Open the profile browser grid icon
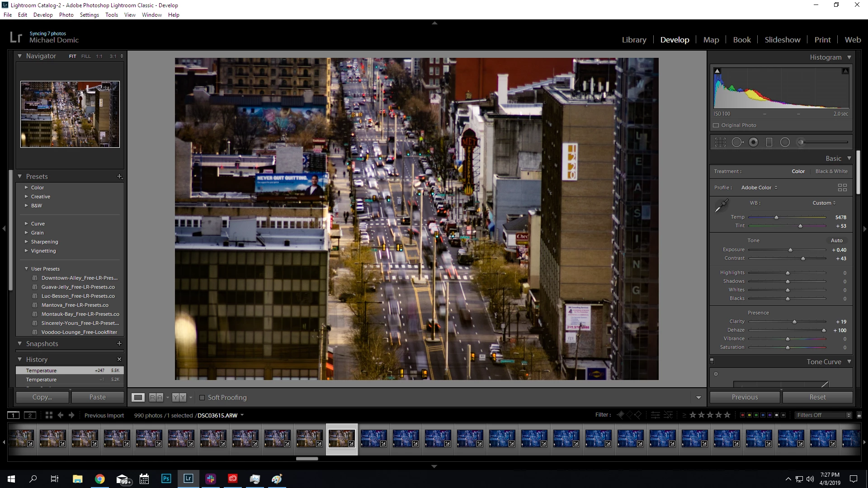868x488 pixels. point(842,188)
